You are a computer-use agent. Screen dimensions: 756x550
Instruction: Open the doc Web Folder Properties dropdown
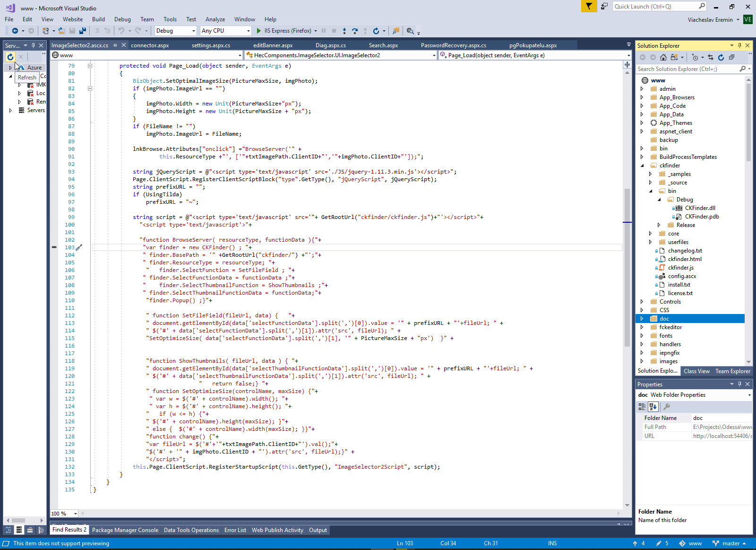coord(749,395)
